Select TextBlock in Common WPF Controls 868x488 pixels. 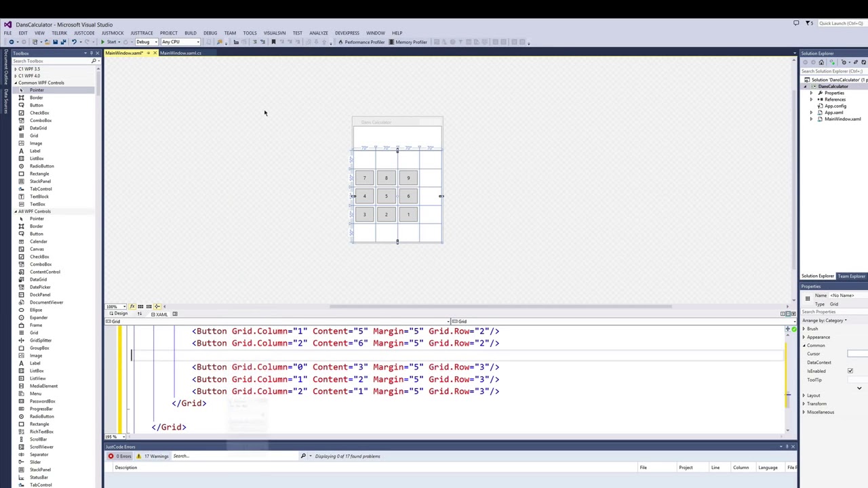click(x=39, y=197)
